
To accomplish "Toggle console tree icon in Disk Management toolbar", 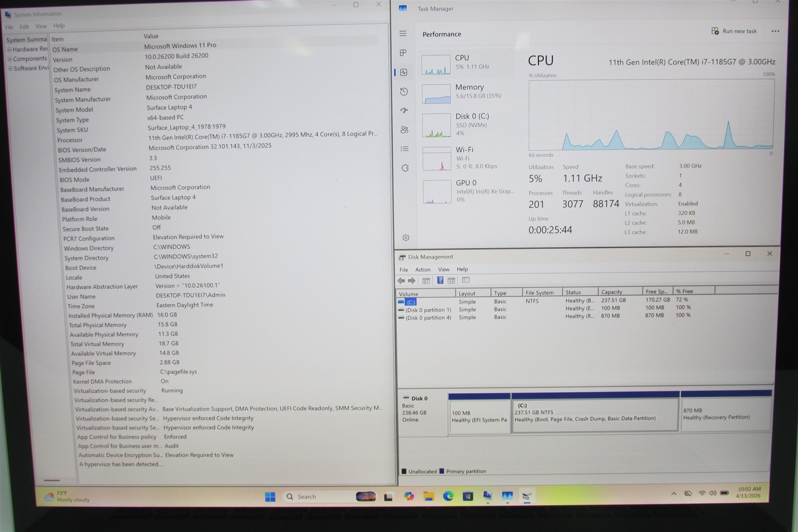I will click(426, 281).
